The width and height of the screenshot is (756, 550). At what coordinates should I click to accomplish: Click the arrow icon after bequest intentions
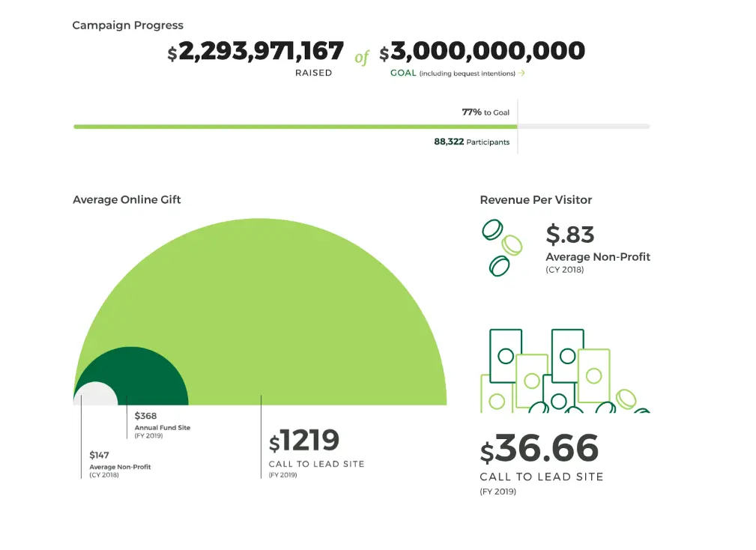[x=521, y=73]
